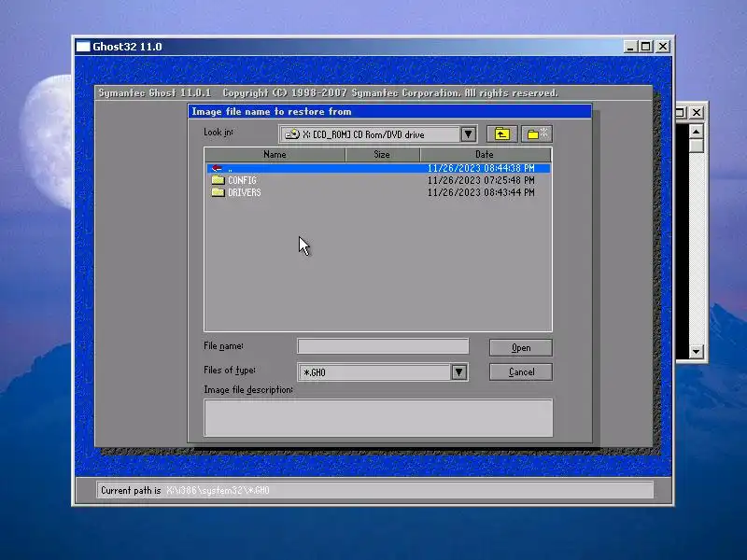Image resolution: width=747 pixels, height=560 pixels.
Task: Select the DRIVERS folder
Action: point(244,192)
